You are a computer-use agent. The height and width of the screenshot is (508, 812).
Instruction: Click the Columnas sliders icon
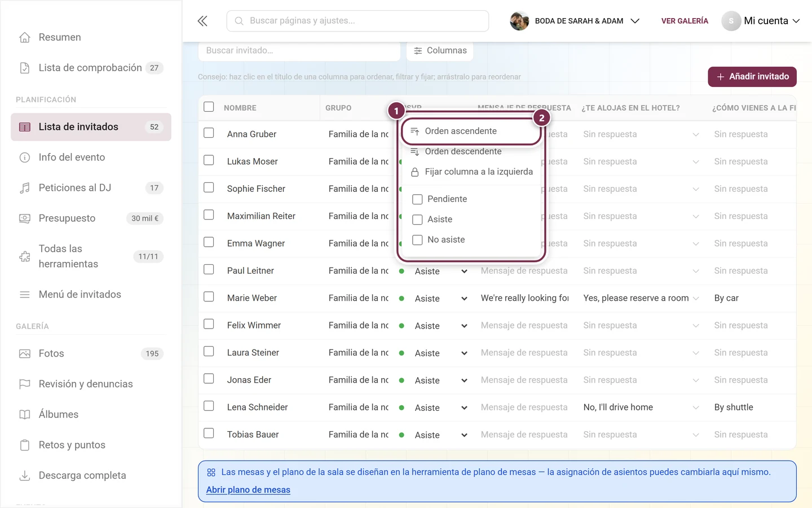pos(418,51)
